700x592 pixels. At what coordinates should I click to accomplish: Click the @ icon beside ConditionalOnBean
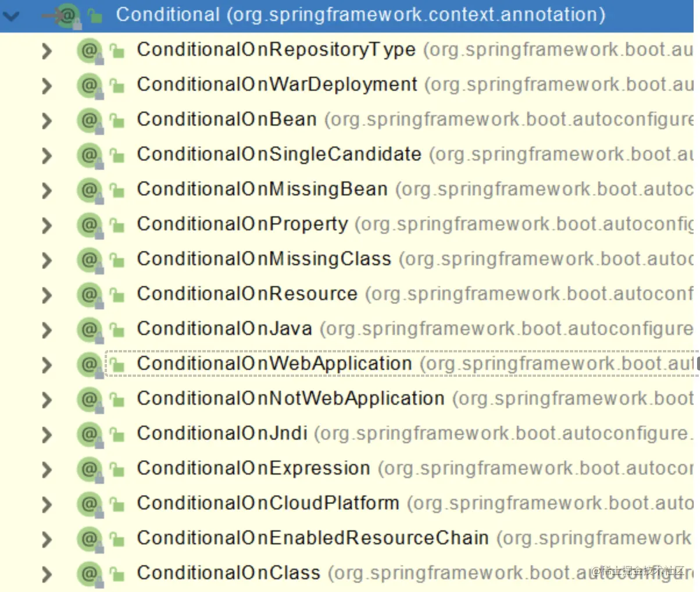point(90,121)
